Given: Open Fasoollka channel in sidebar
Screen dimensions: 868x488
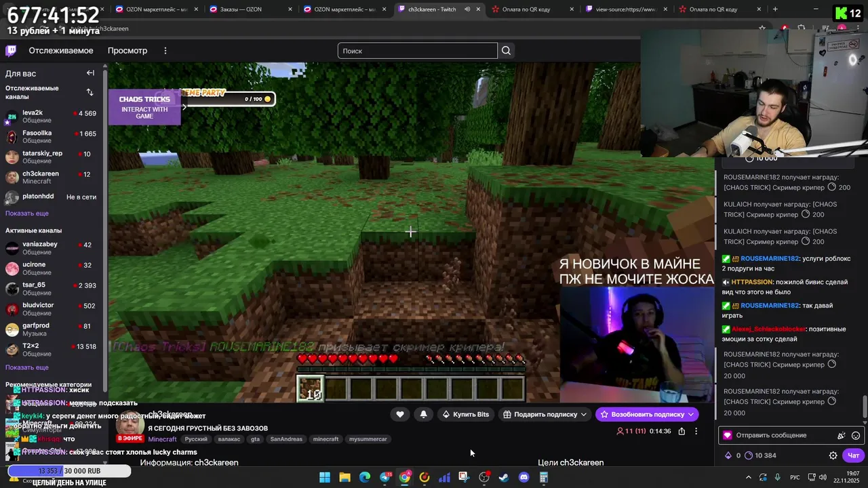Looking at the screenshot, I should click(52, 137).
